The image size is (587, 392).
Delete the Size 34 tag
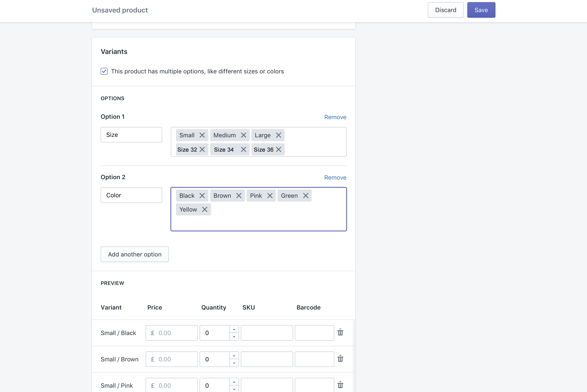point(243,150)
